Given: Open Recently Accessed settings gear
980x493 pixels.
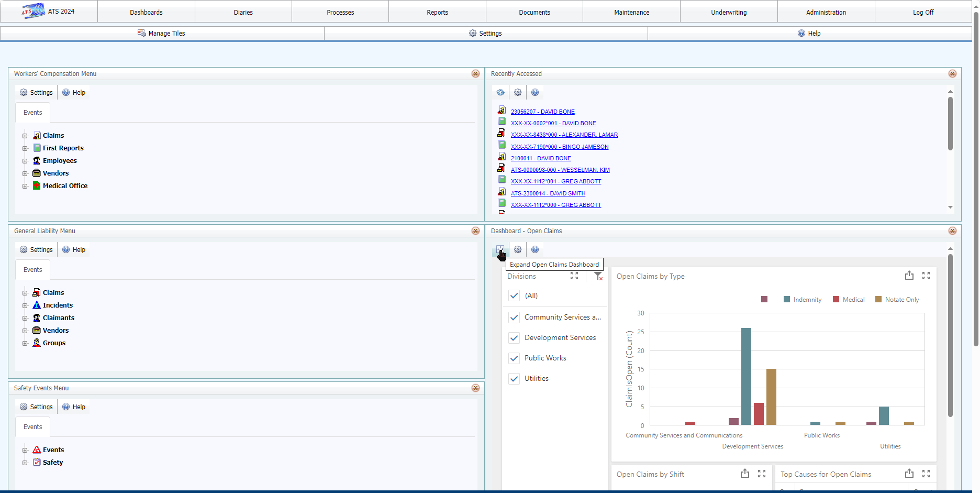Looking at the screenshot, I should coord(518,92).
